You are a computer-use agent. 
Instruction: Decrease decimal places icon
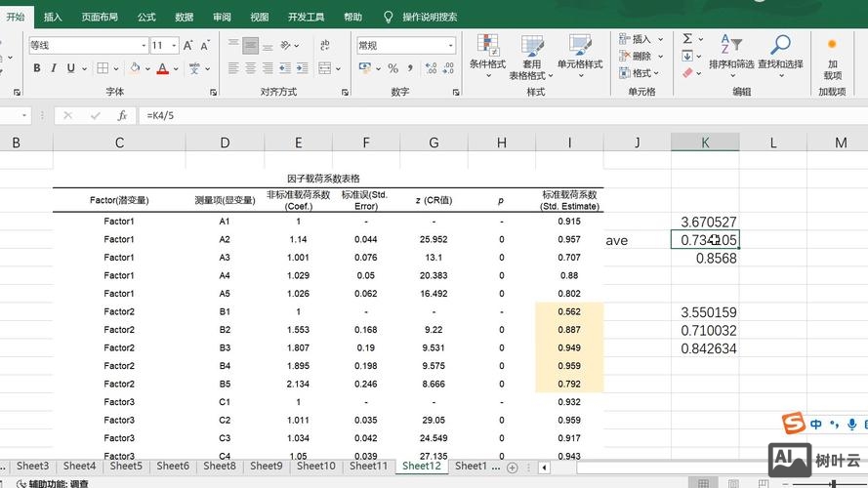[x=448, y=68]
